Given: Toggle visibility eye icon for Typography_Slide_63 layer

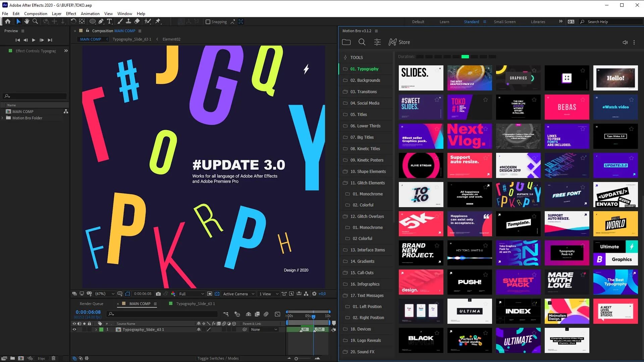Looking at the screenshot, I should tap(74, 329).
